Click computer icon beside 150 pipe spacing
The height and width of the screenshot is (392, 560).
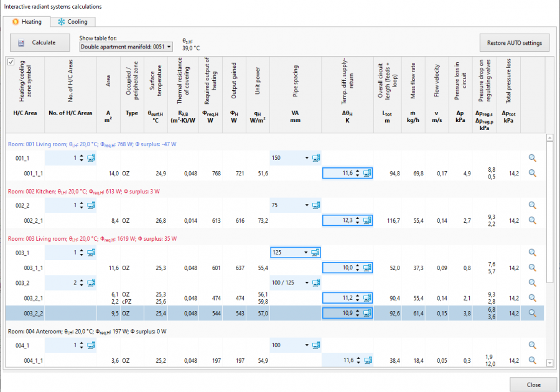[x=315, y=158]
